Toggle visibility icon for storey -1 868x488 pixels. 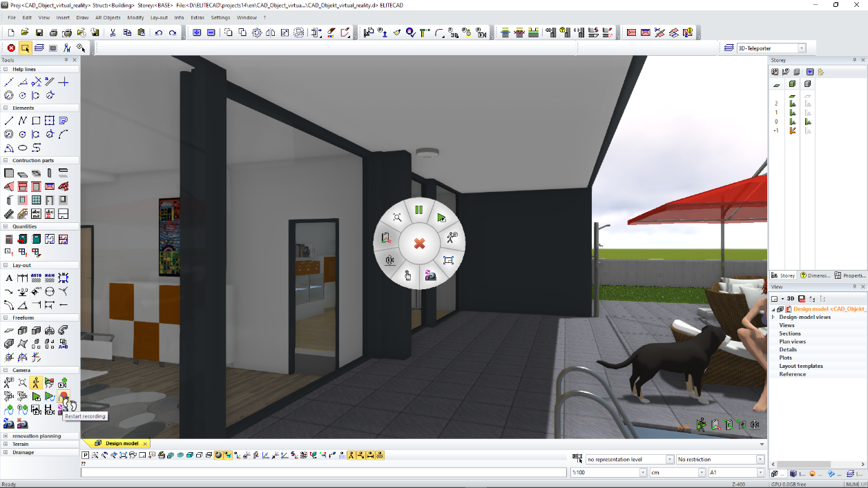pyautogui.click(x=793, y=130)
